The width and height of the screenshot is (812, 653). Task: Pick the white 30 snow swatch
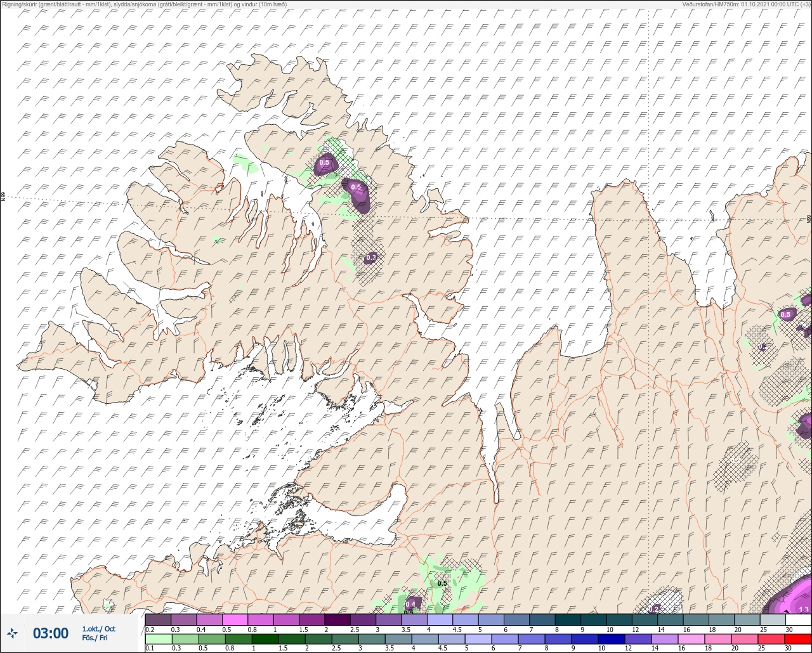[x=797, y=619]
